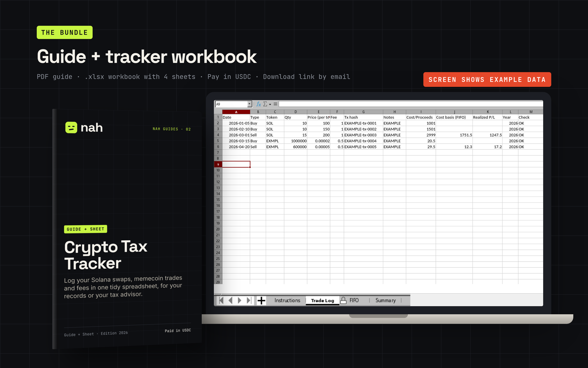Click the formula input line
This screenshot has height=368, width=588.
click(x=411, y=104)
